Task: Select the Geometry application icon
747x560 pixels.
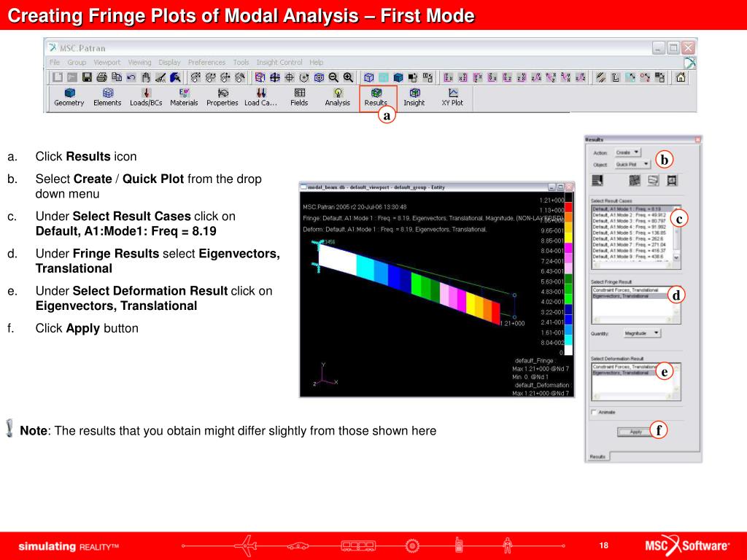Action: 69,97
